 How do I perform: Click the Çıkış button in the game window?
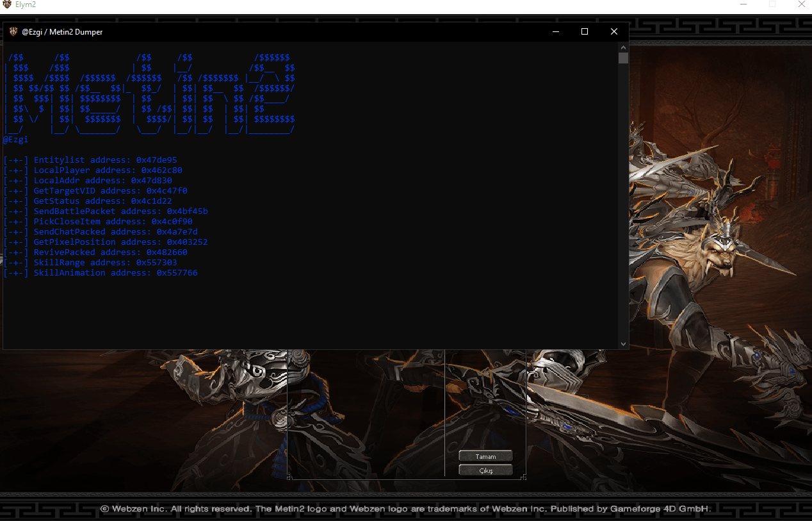pos(485,470)
